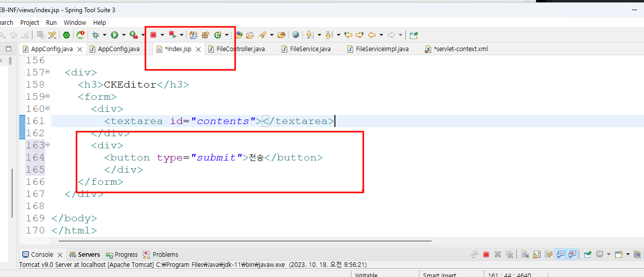Collapse code fold at line 157
Viewport: 644px width, 277px height.
48,72
